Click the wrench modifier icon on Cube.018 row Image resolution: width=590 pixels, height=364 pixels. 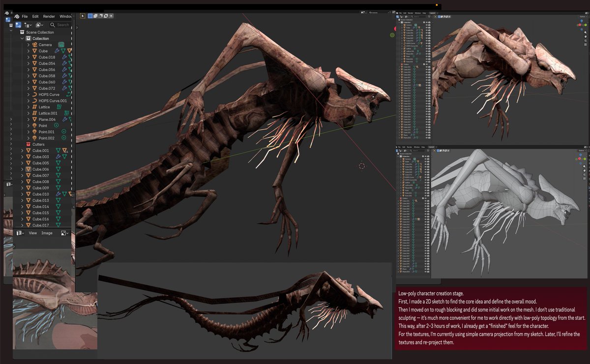(64, 57)
